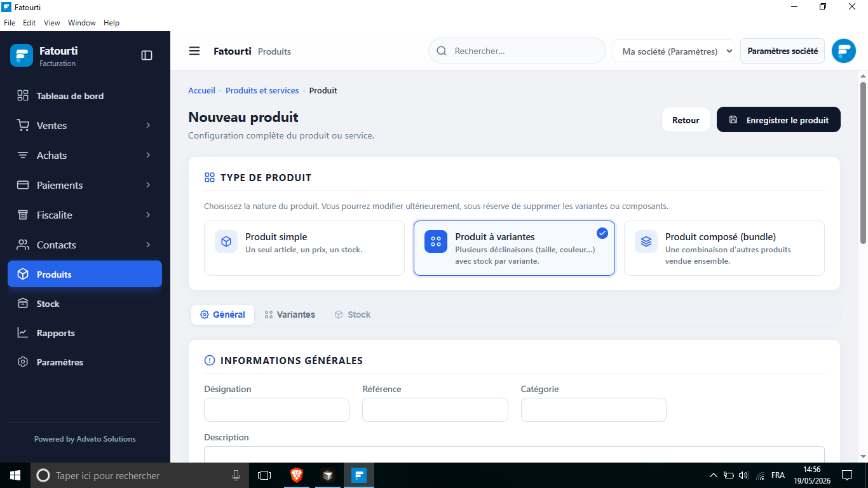Click the Rechercher search field
The height and width of the screenshot is (488, 868).
[x=517, y=51]
